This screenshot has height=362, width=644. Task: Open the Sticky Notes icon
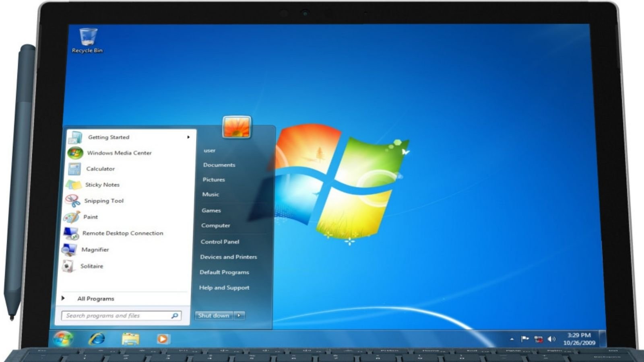[73, 185]
